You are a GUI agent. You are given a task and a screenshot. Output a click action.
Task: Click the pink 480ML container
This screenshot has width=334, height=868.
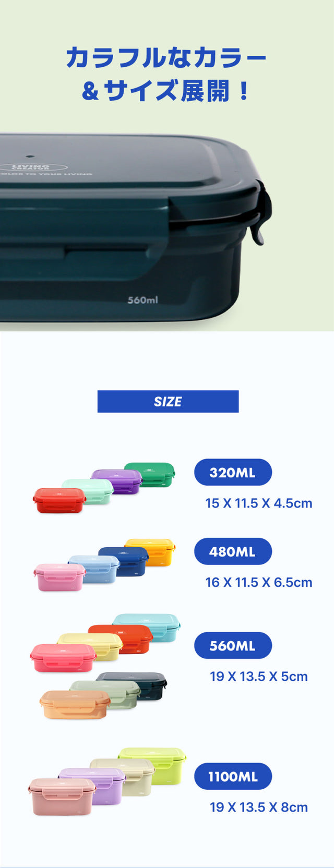tap(59, 577)
